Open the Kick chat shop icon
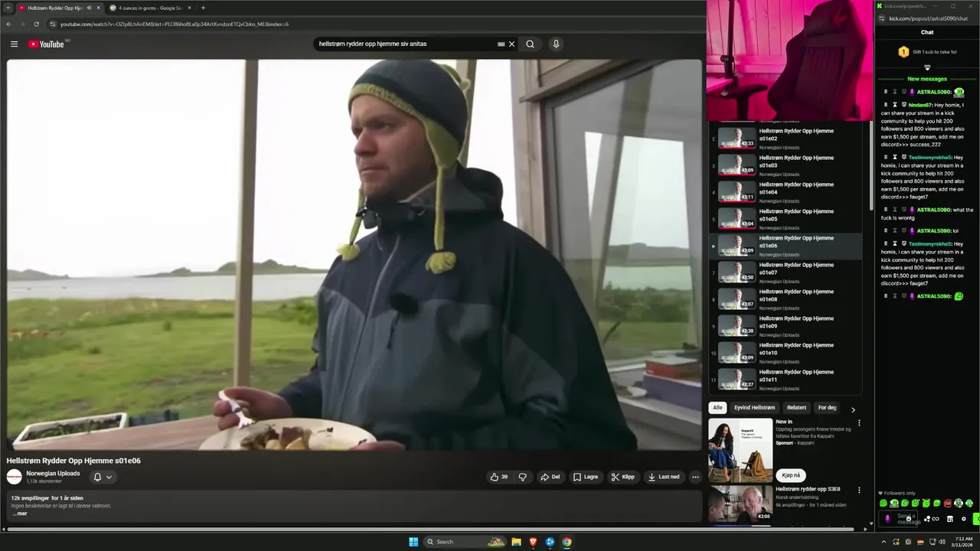Viewport: 980px width, 551px height. [x=950, y=519]
